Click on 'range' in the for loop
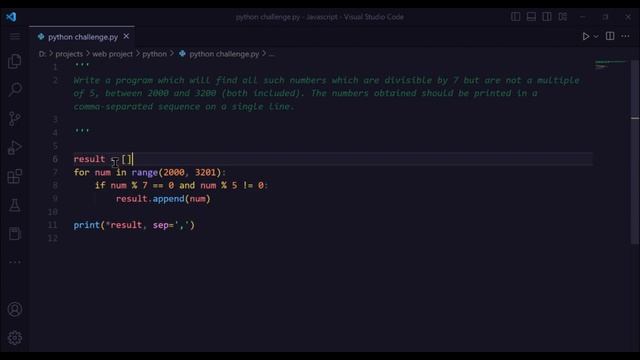The height and width of the screenshot is (360, 640). click(x=144, y=172)
